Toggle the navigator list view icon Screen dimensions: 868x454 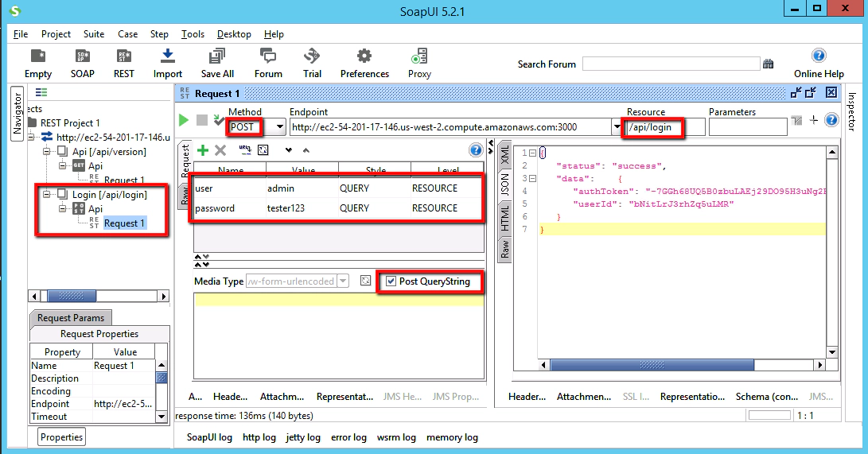[41, 92]
